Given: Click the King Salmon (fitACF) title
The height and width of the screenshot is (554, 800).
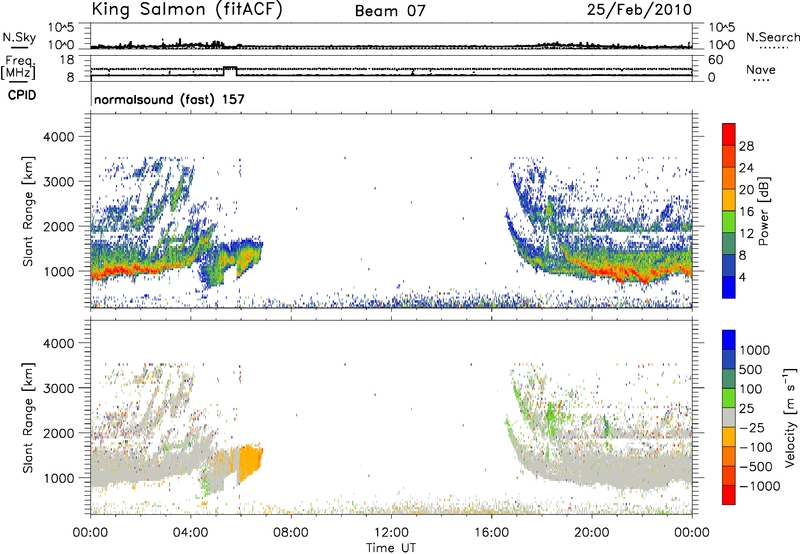Looking at the screenshot, I should 187,10.
